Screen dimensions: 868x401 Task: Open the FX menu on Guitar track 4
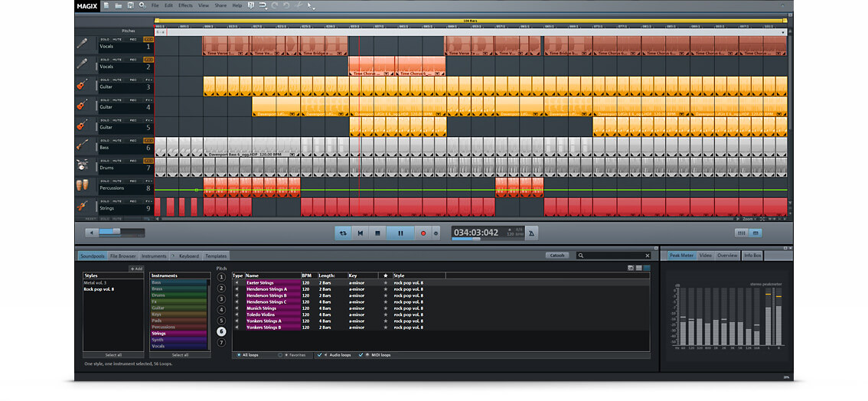point(148,100)
